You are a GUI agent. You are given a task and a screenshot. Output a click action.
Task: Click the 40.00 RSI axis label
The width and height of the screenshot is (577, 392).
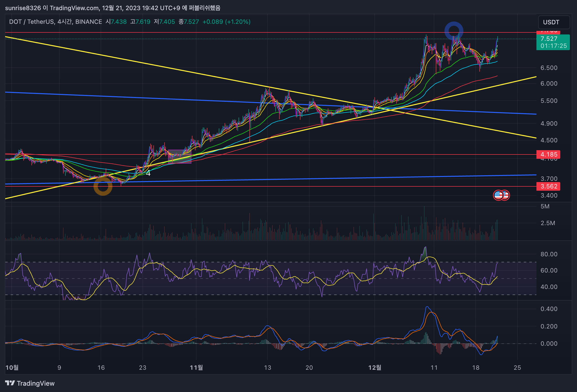[x=549, y=287]
